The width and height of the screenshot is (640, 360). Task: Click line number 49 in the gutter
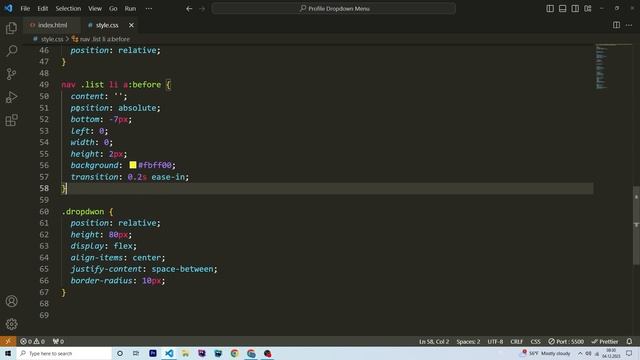click(44, 84)
